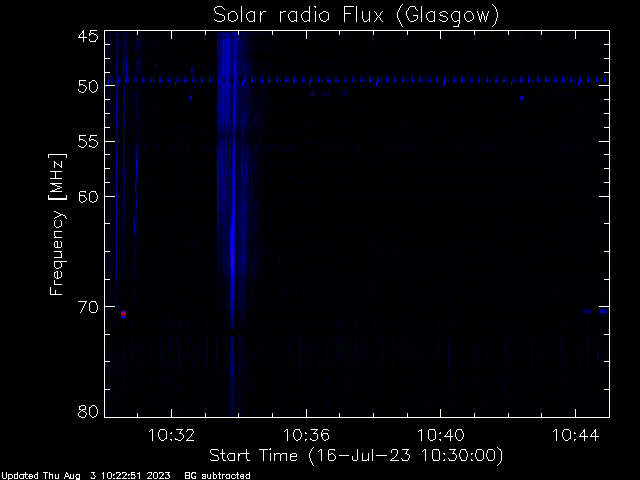The width and height of the screenshot is (640, 480).
Task: Click the Updated Thu Aug 3 timestamp text
Action: [86, 476]
